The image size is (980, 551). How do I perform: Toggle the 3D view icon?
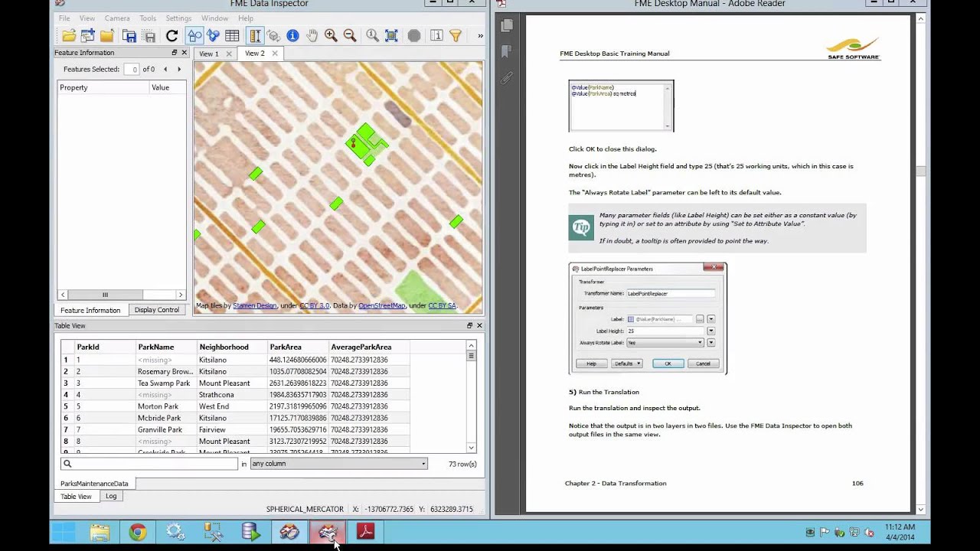(213, 35)
